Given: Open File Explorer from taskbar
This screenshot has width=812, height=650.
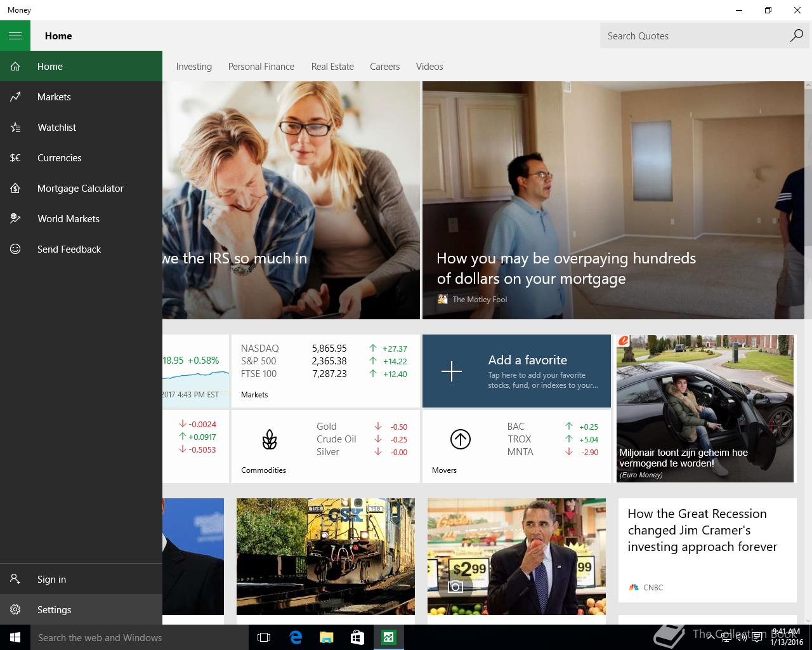Looking at the screenshot, I should [326, 637].
